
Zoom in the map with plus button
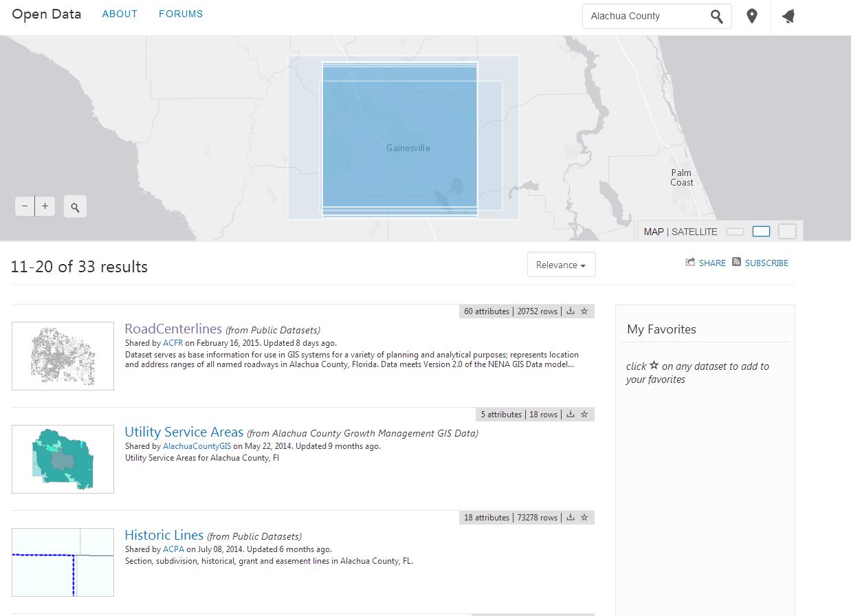pyautogui.click(x=45, y=206)
